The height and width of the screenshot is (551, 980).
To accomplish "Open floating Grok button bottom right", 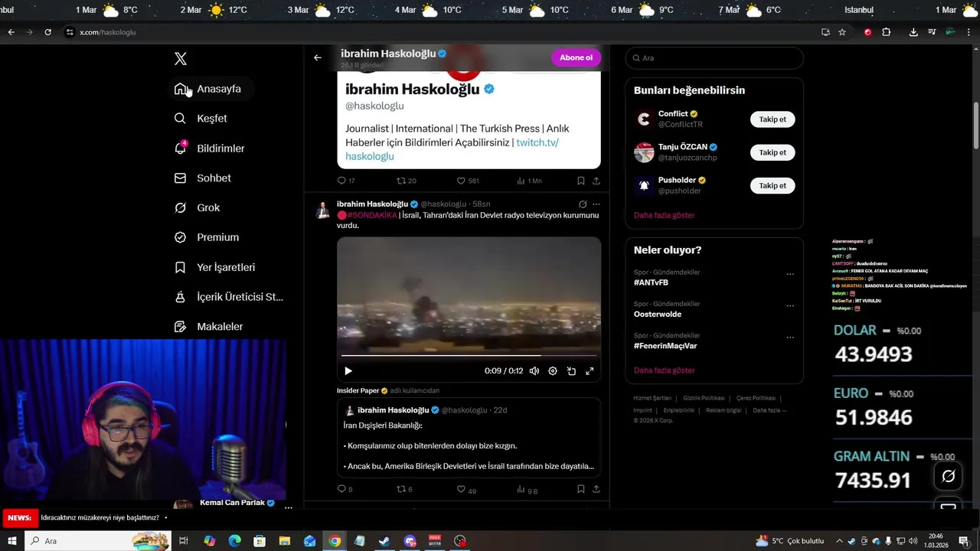I will click(948, 476).
